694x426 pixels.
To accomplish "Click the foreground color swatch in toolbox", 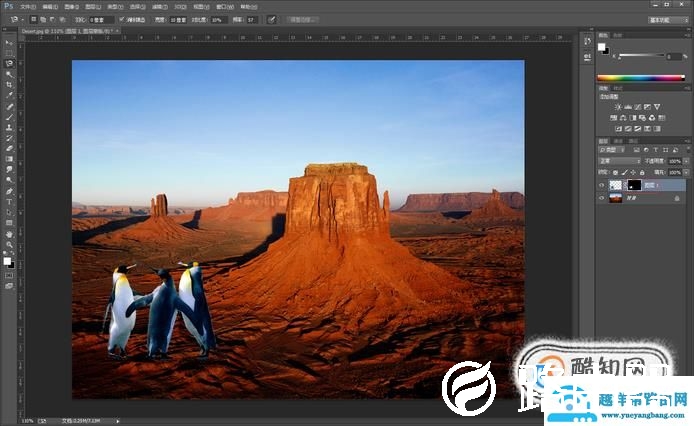I will pyautogui.click(x=7, y=261).
